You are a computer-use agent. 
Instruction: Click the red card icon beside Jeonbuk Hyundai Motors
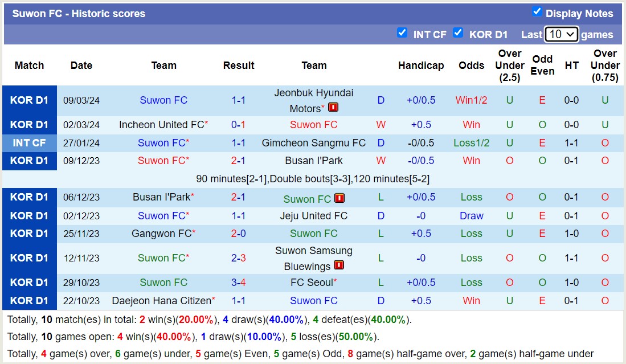tap(333, 107)
